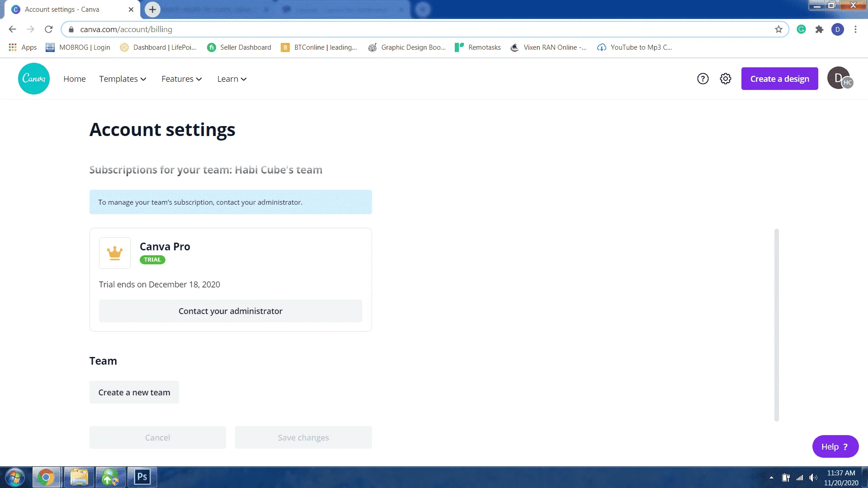Click Create a new team button
The image size is (868, 488).
[134, 392]
